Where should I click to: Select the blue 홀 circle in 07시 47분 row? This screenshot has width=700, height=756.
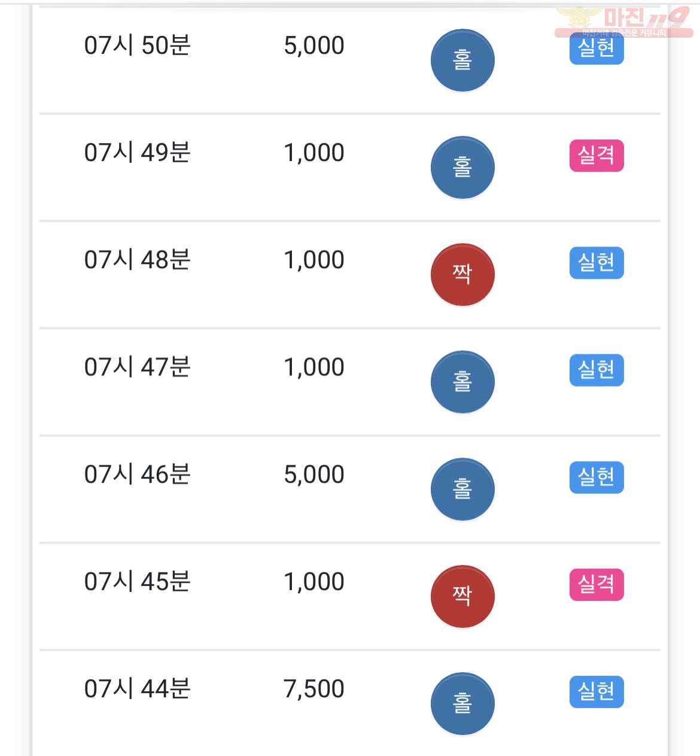(462, 381)
